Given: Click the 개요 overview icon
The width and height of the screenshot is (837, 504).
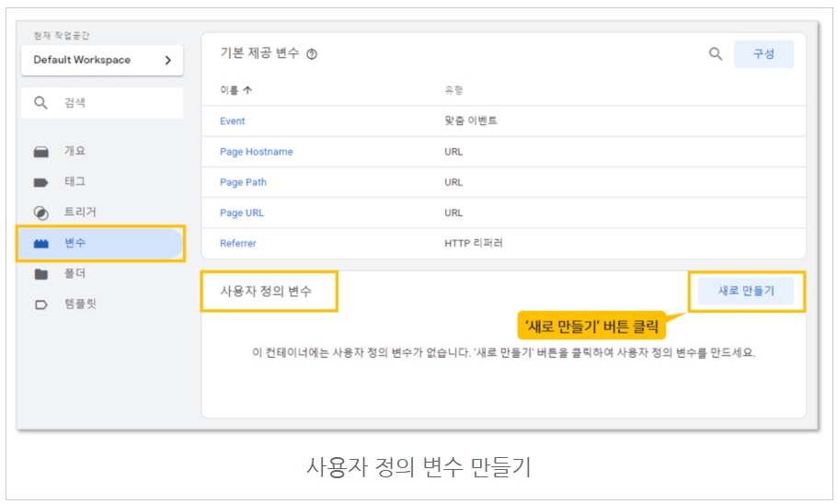Looking at the screenshot, I should (41, 152).
